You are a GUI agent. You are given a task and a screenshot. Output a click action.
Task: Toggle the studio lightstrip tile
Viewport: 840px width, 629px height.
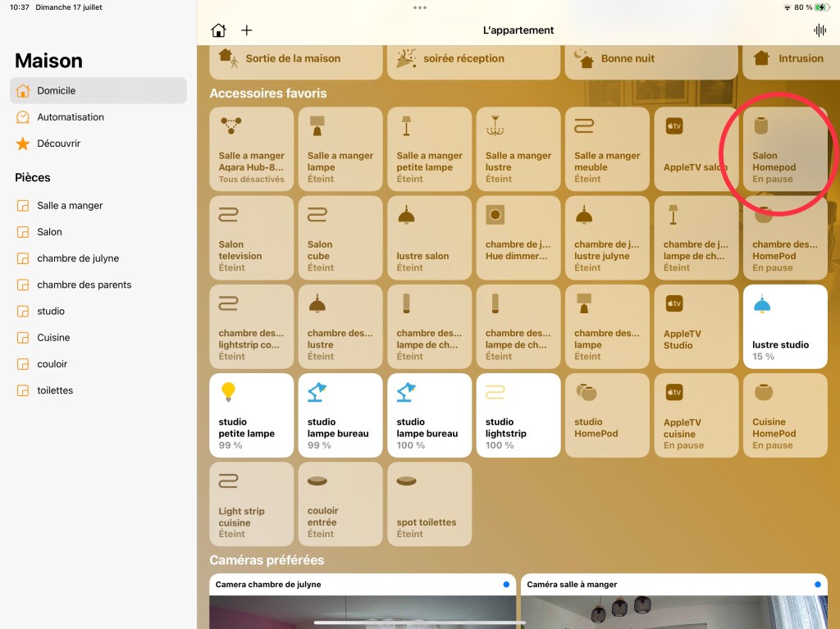pyautogui.click(x=518, y=415)
